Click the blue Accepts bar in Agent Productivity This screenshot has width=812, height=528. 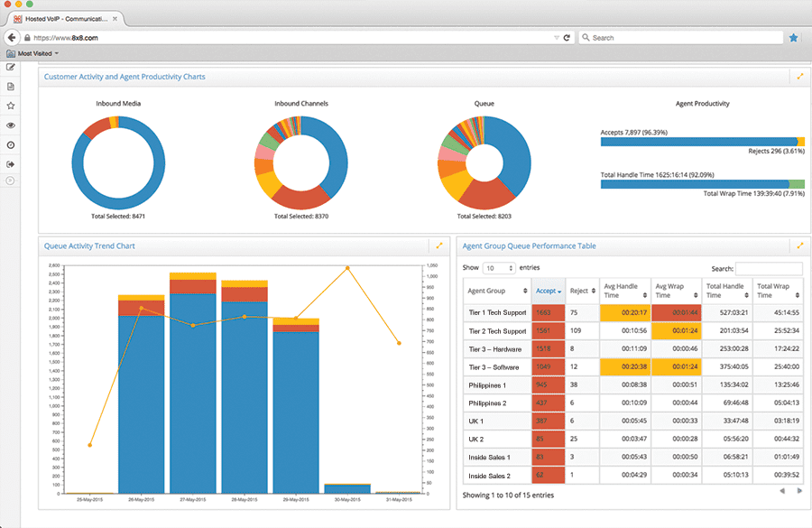[x=698, y=142]
